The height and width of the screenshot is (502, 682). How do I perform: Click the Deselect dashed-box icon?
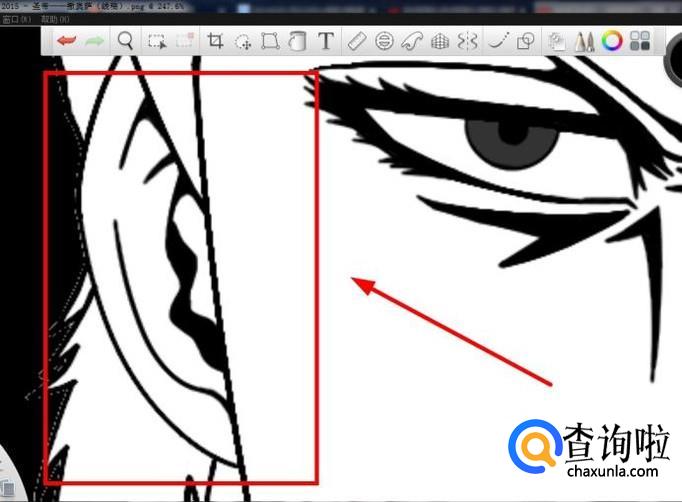[x=185, y=41]
